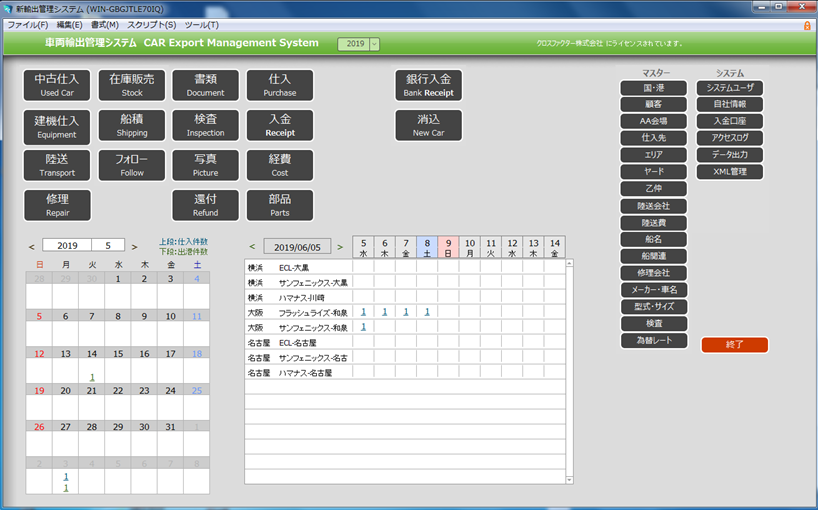Open the フォロー Follow module

coord(131,165)
